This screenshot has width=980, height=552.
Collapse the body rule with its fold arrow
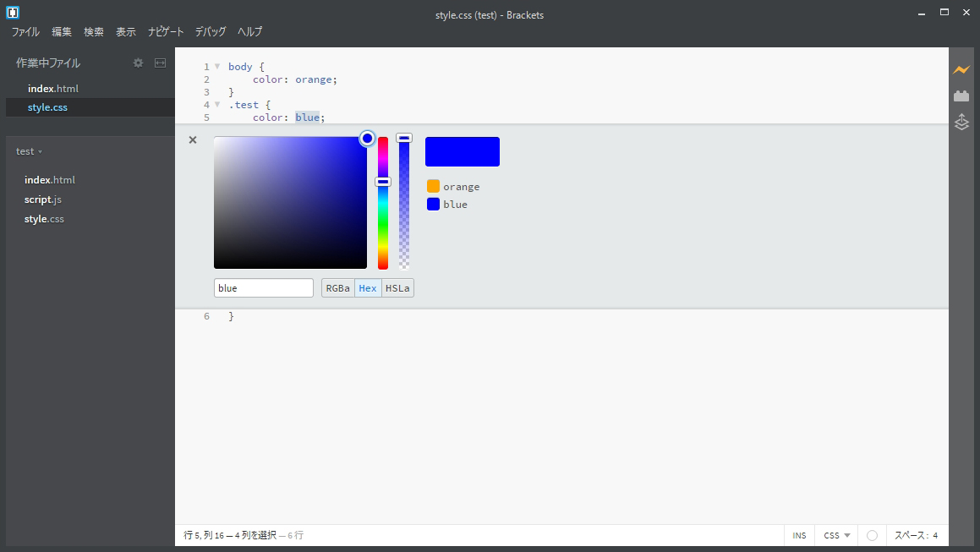[x=217, y=66]
